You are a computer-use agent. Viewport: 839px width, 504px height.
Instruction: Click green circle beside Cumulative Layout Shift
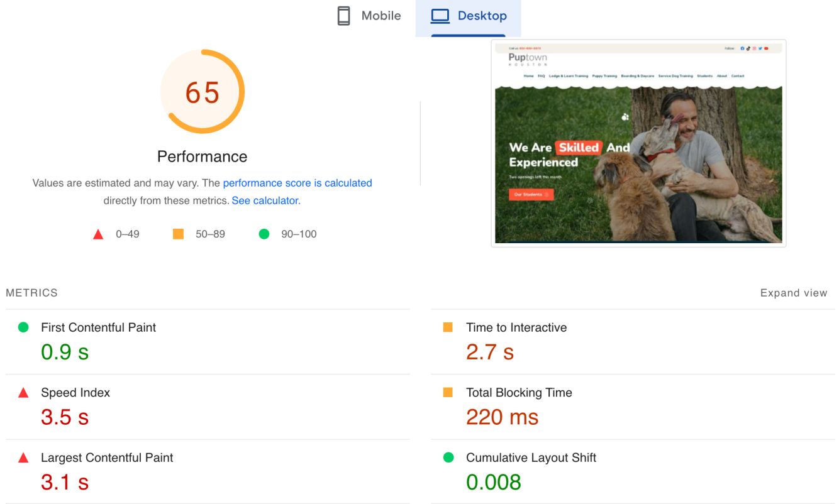(x=448, y=457)
